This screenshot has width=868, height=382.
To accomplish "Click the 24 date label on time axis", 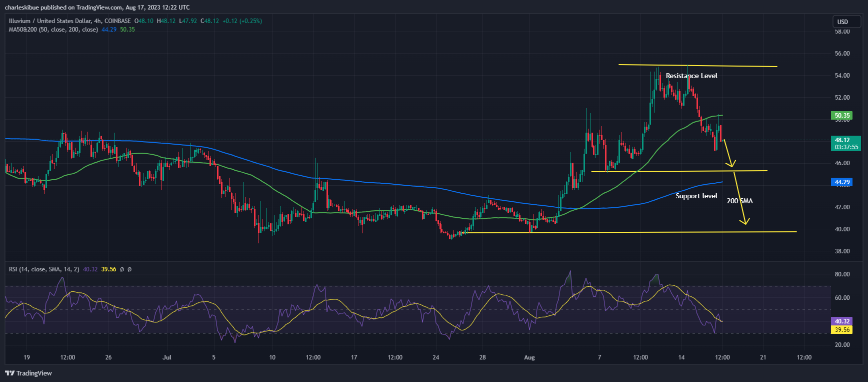I will pos(436,357).
